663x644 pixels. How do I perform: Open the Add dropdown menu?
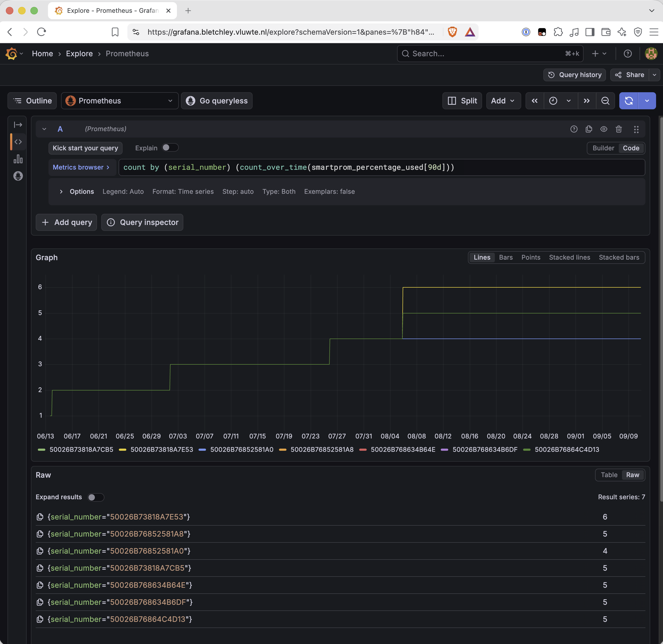coord(503,101)
